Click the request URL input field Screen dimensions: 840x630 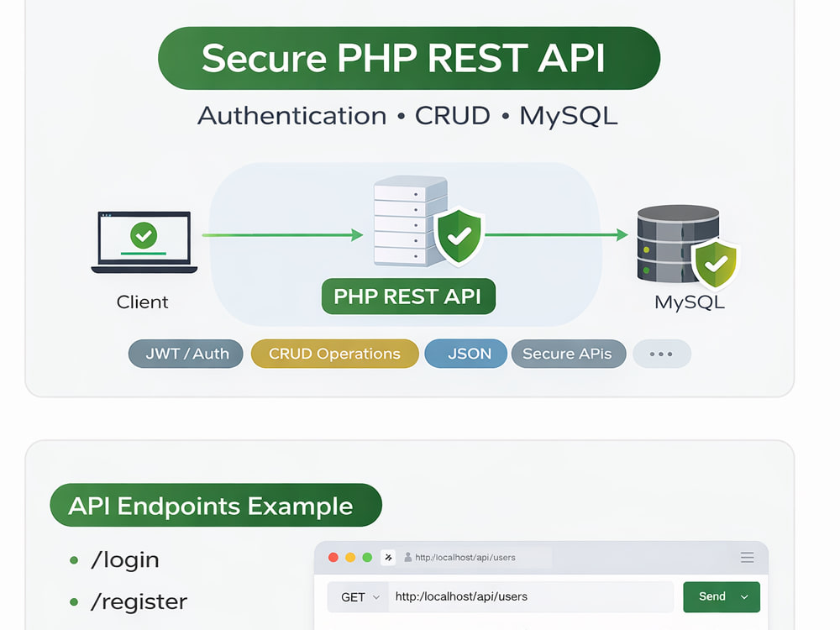(531, 596)
